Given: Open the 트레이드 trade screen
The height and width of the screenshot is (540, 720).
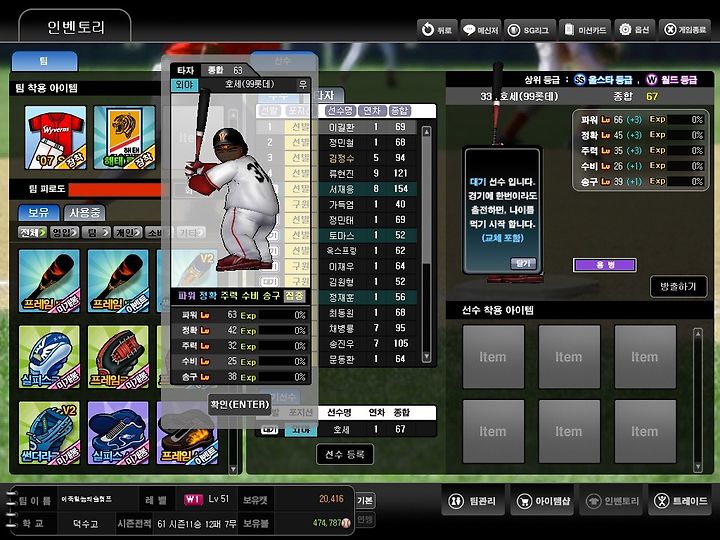Looking at the screenshot, I should [680, 501].
